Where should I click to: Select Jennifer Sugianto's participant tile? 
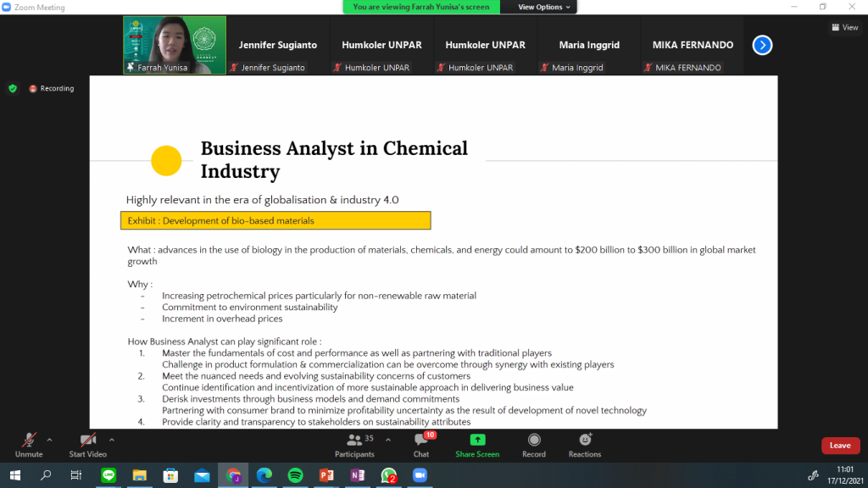pyautogui.click(x=277, y=45)
